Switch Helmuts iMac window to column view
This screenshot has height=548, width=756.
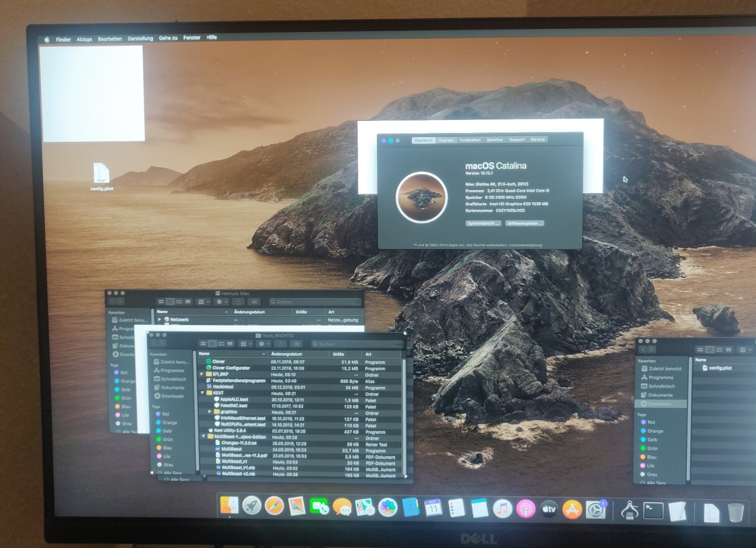[x=179, y=302]
